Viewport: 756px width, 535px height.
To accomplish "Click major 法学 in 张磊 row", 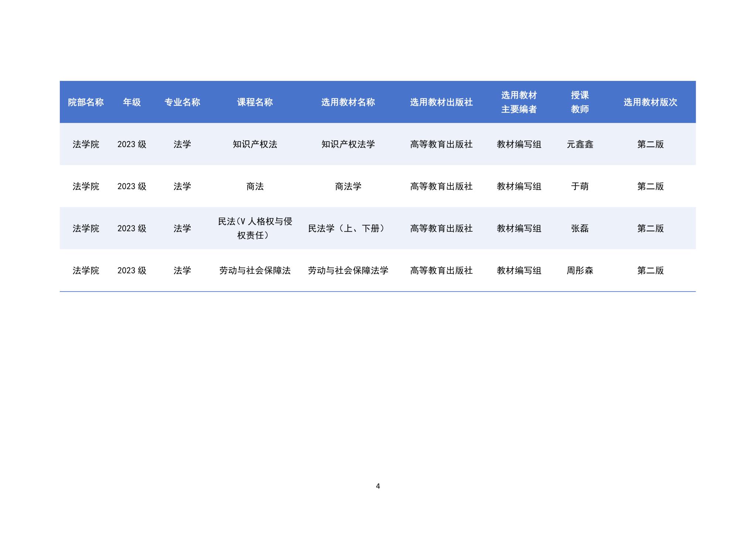I will [x=182, y=229].
